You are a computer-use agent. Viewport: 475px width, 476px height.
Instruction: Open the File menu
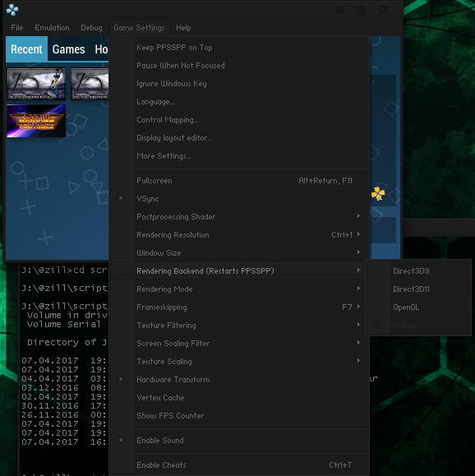[x=17, y=28]
